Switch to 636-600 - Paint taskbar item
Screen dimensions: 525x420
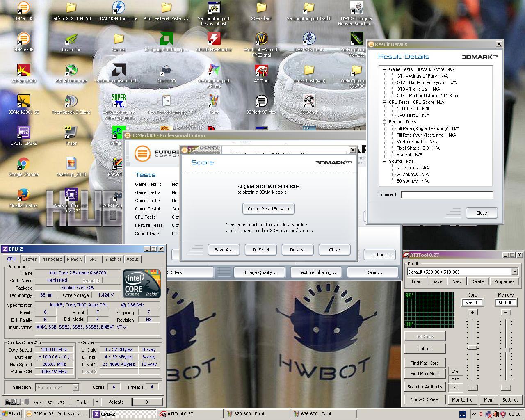pyautogui.click(x=323, y=414)
